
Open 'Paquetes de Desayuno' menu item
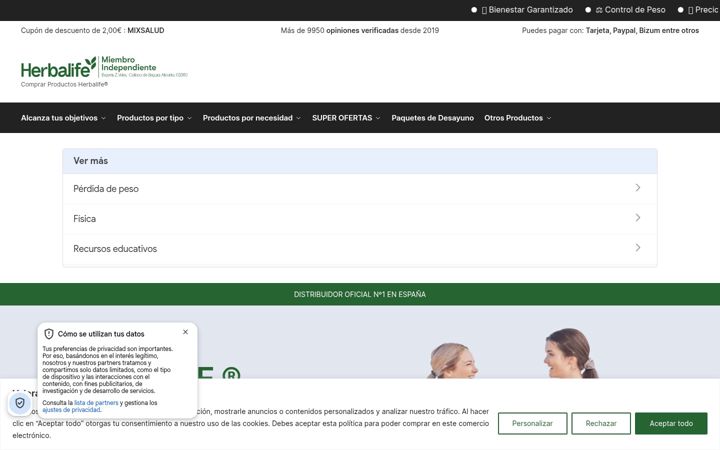click(x=432, y=118)
